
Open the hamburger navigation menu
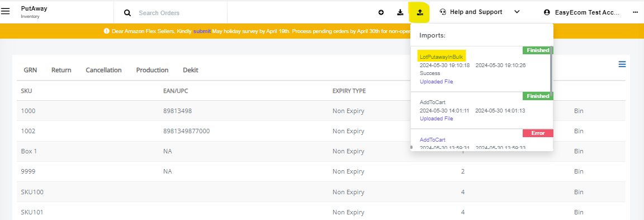pyautogui.click(x=6, y=12)
